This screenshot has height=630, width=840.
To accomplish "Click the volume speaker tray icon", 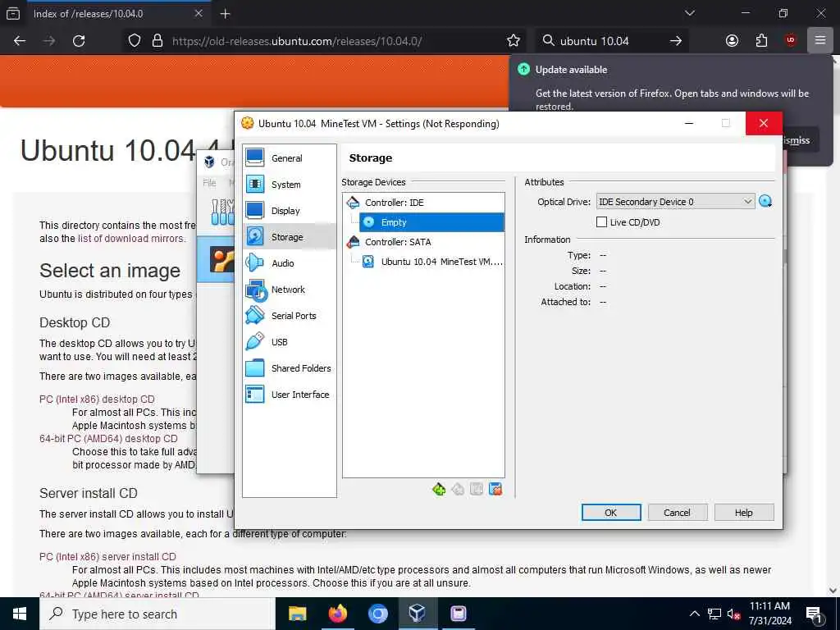I will 733,614.
